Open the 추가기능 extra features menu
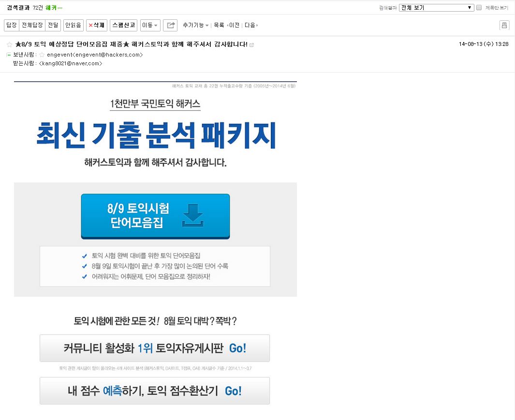The image size is (515, 420). (x=196, y=25)
